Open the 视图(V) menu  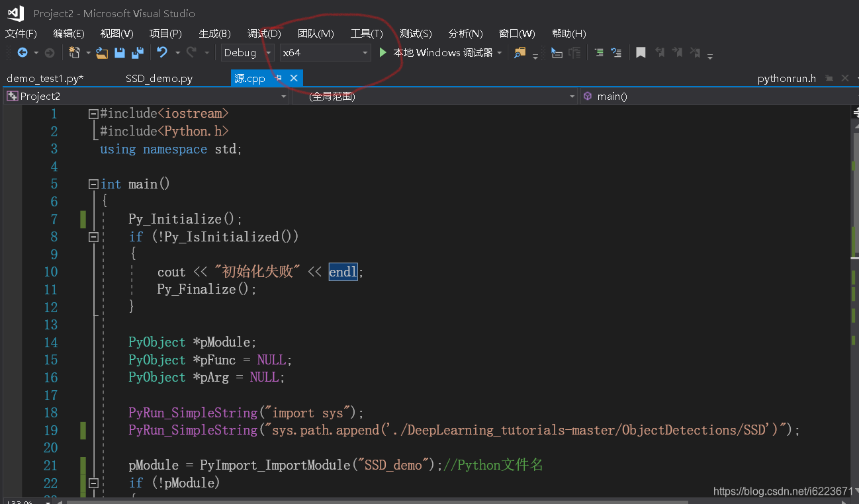117,34
